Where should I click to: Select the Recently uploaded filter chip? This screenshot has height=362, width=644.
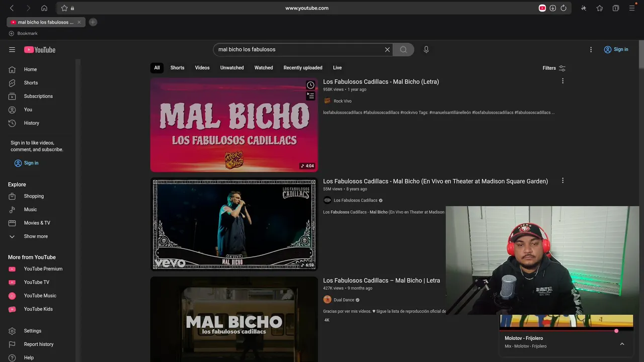(x=303, y=68)
